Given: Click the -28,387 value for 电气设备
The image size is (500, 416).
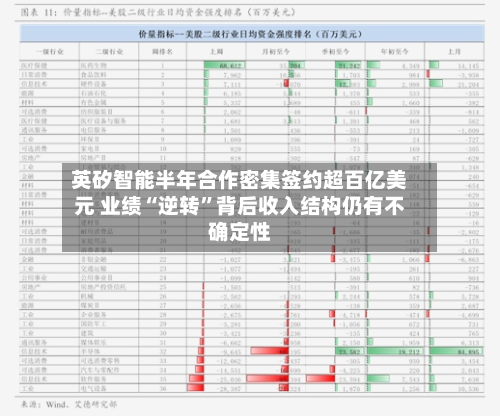Looking at the screenshot, I should [x=229, y=389].
